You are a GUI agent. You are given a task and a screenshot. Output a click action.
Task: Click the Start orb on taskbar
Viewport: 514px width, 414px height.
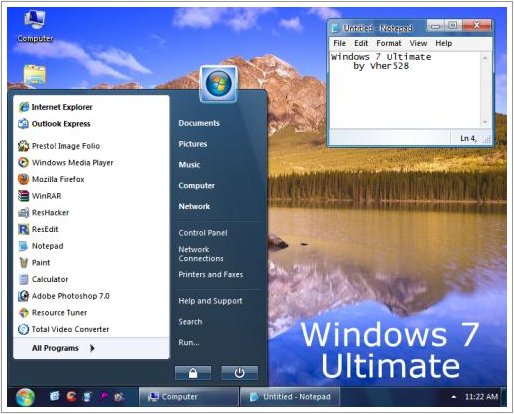(x=25, y=397)
